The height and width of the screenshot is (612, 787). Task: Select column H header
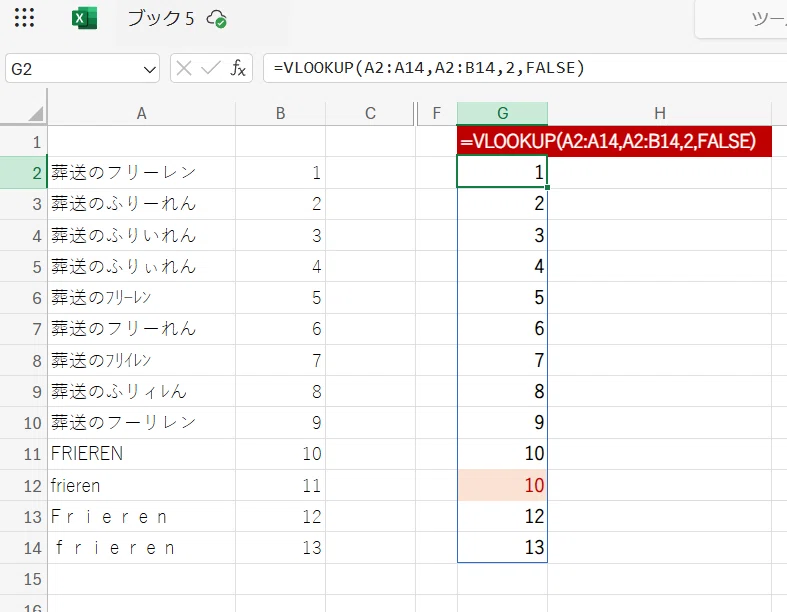click(x=660, y=113)
